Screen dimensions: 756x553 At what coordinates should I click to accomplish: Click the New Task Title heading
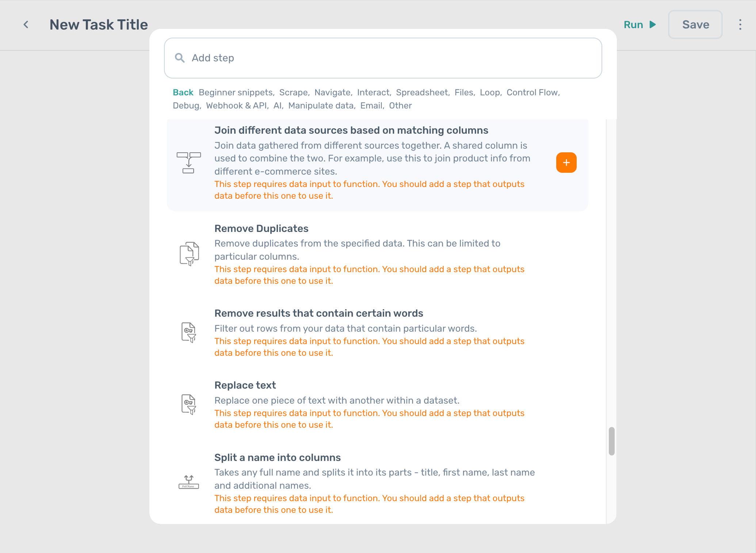tap(99, 25)
